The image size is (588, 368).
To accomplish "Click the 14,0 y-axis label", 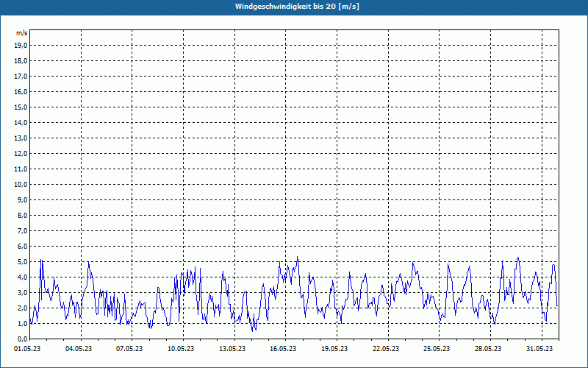I will point(21,122).
